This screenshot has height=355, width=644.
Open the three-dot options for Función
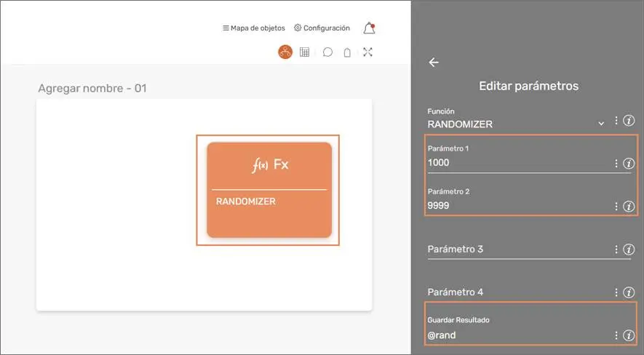point(616,121)
